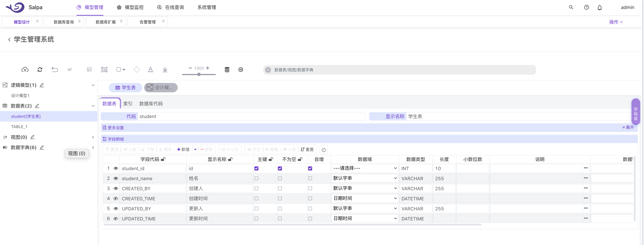Switch to 数据库查询 tab
644x245 pixels.
(64, 22)
